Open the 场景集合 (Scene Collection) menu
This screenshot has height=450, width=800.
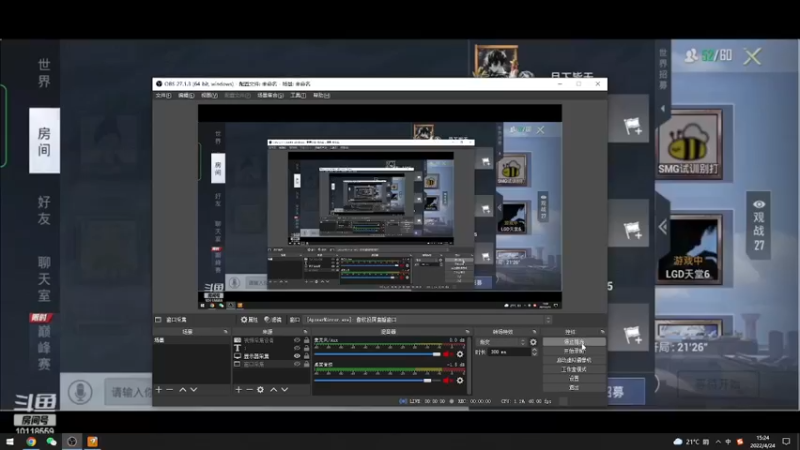(x=270, y=95)
